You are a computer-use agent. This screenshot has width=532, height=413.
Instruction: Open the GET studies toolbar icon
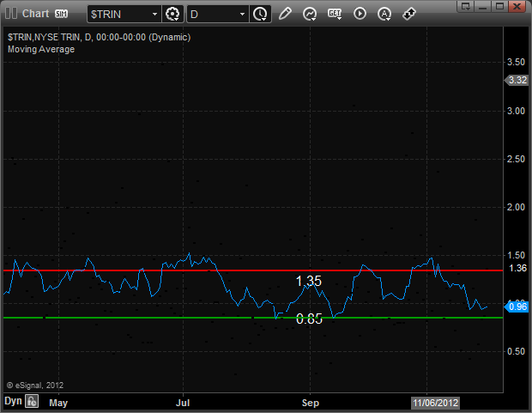[335, 14]
